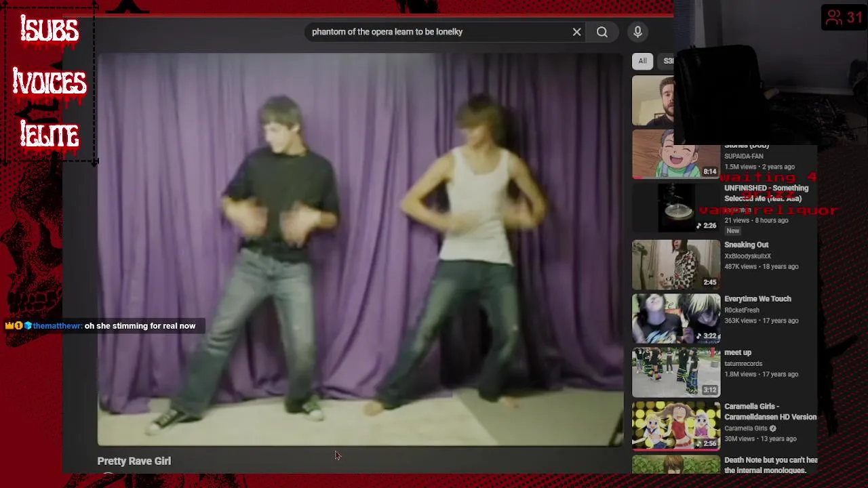Clear the search box with the X icon
Viewport: 868px width, 488px height.
coord(577,32)
